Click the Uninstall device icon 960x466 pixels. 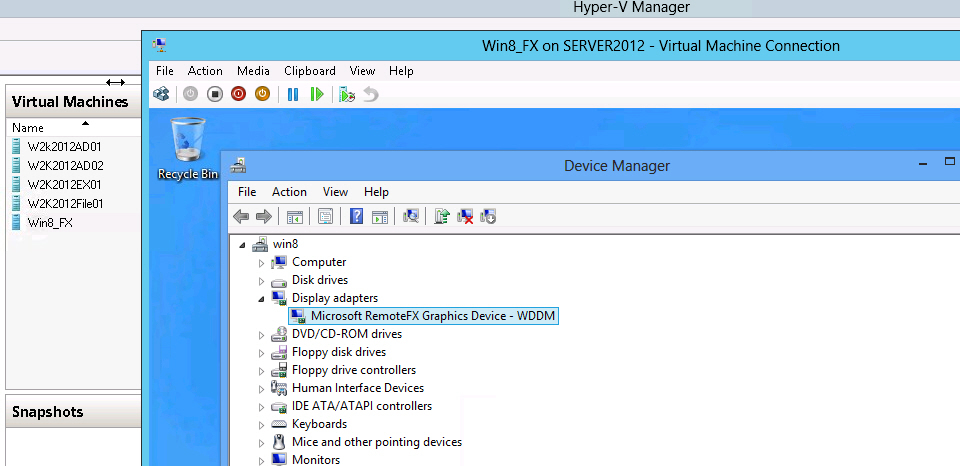click(465, 216)
